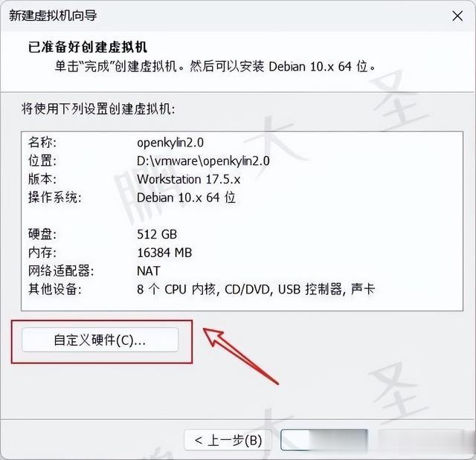Open the 自定义硬件(C)... hardware customization dialog
The height and width of the screenshot is (460, 476).
click(100, 340)
